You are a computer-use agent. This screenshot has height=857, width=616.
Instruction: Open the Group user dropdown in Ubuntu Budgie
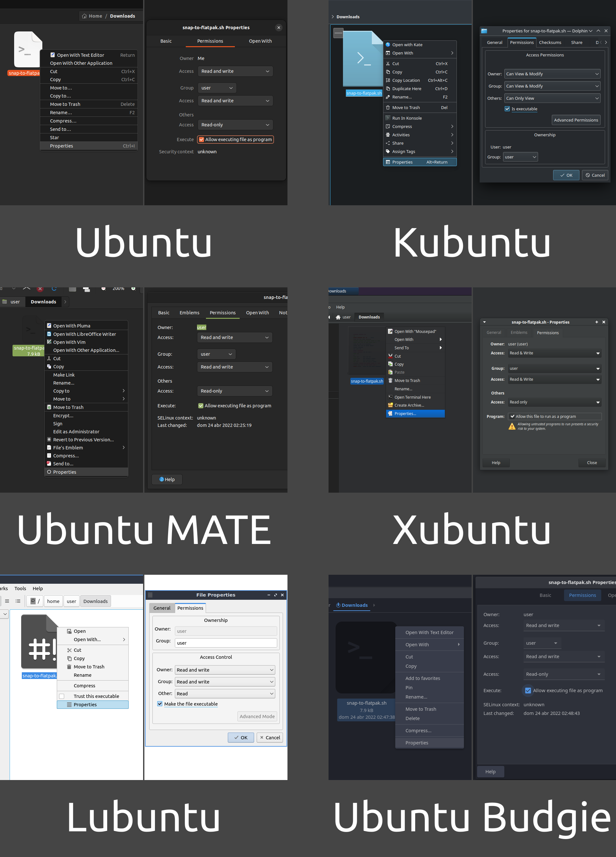coord(542,643)
